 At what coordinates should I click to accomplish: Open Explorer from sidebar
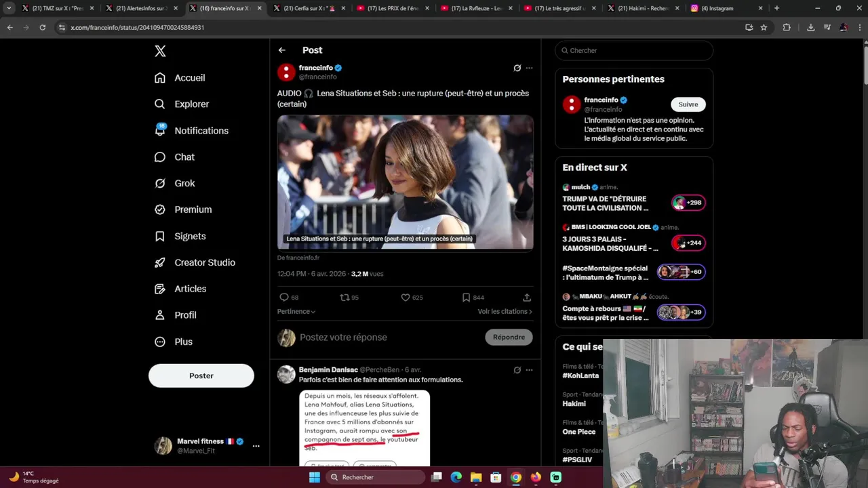point(182,104)
